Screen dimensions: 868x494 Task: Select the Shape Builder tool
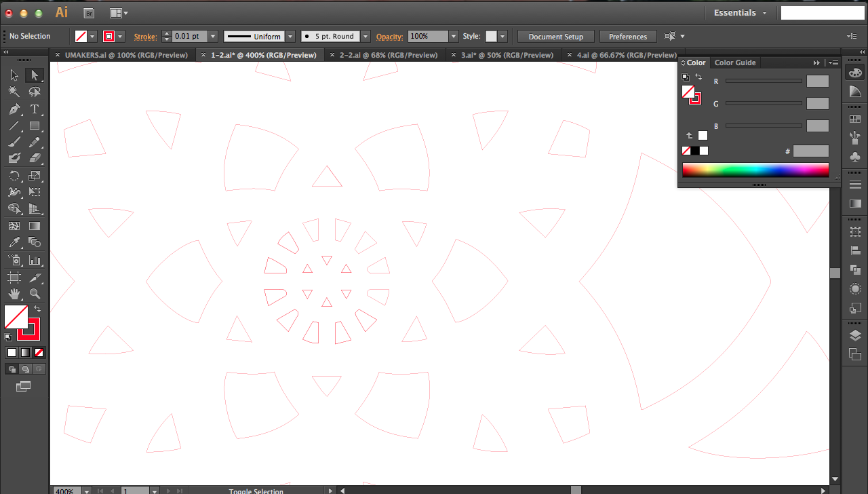point(14,209)
